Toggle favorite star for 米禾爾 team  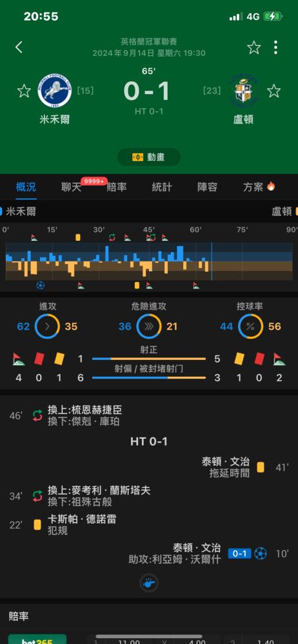[x=24, y=91]
